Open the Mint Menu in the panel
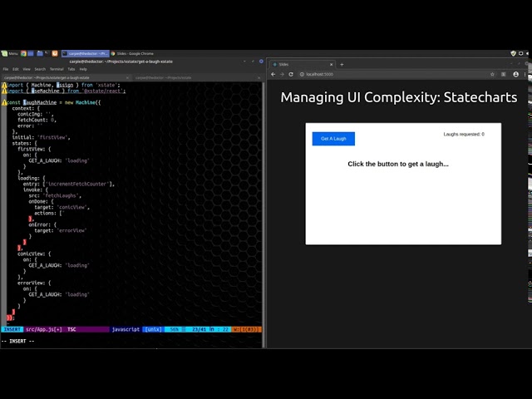 point(9,53)
